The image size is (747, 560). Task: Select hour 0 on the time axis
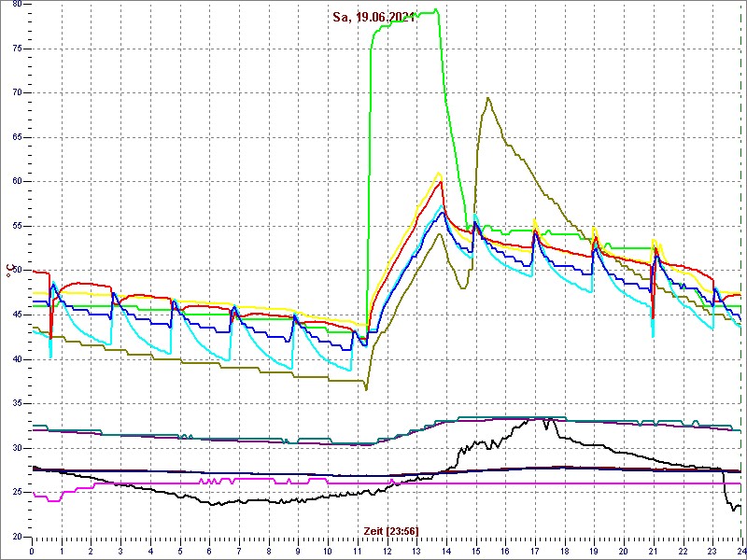[33, 551]
